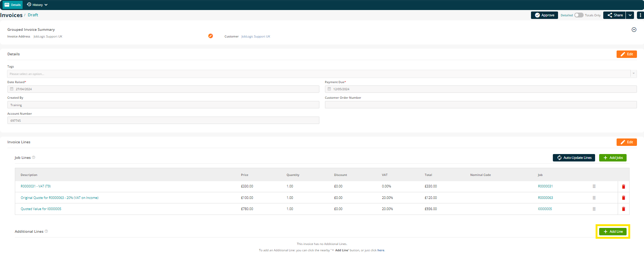Click the drag handle icon for R0000031 row
Image resolution: width=644 pixels, height=268 pixels.
click(x=594, y=186)
